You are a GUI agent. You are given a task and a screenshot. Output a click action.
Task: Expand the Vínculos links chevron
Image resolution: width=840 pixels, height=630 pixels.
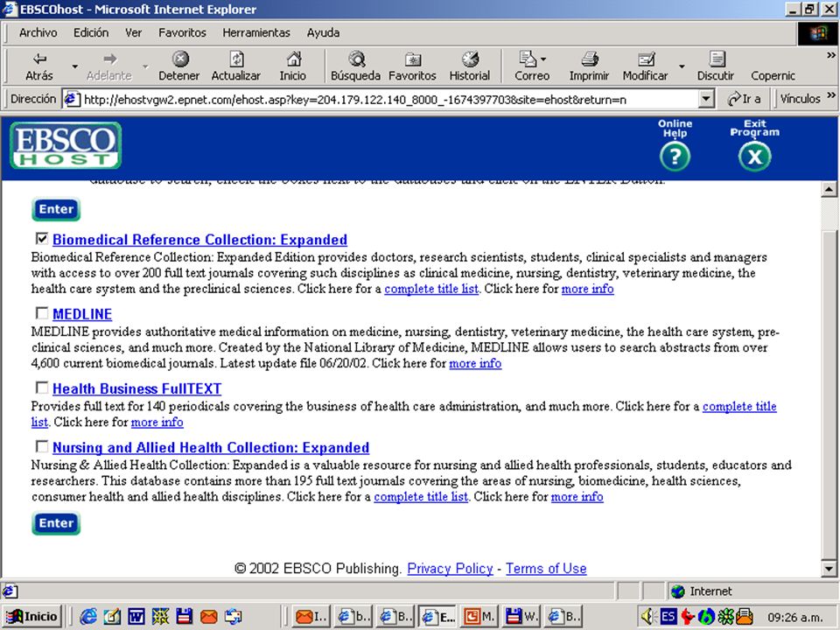(831, 95)
